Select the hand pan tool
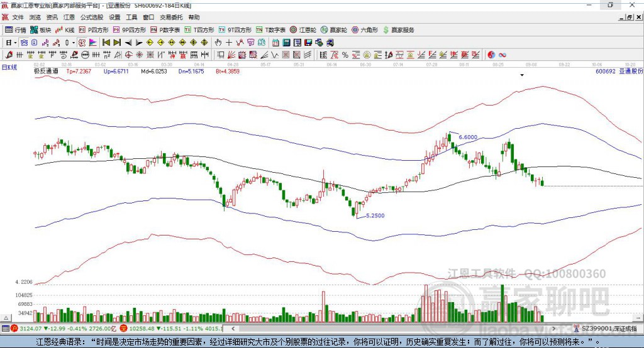Image resolution: width=644 pixels, height=348 pixels. [x=218, y=43]
